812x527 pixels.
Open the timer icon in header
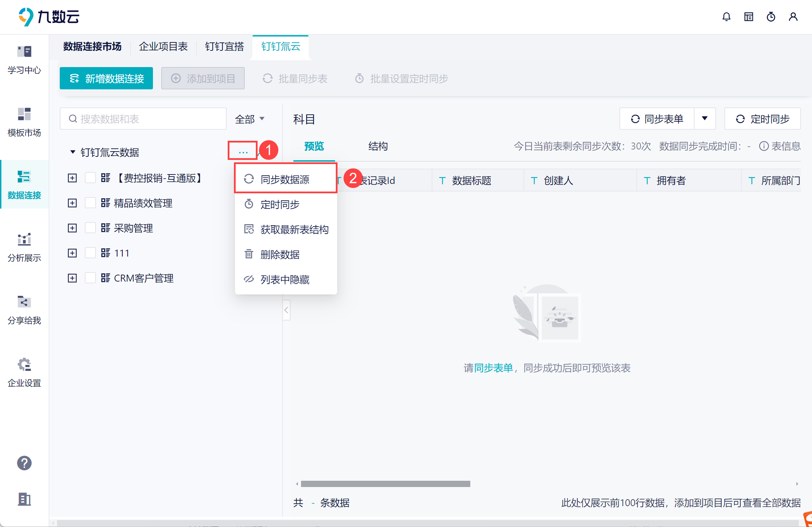point(771,17)
